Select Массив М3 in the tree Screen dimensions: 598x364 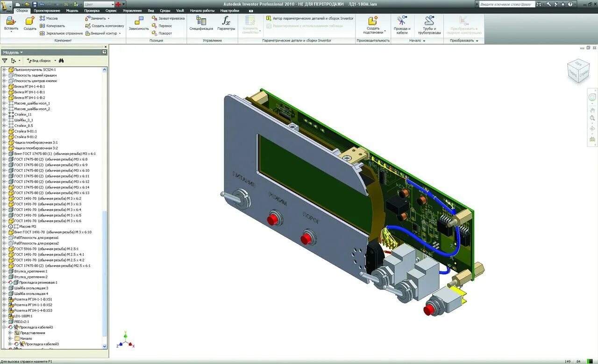tap(28, 226)
